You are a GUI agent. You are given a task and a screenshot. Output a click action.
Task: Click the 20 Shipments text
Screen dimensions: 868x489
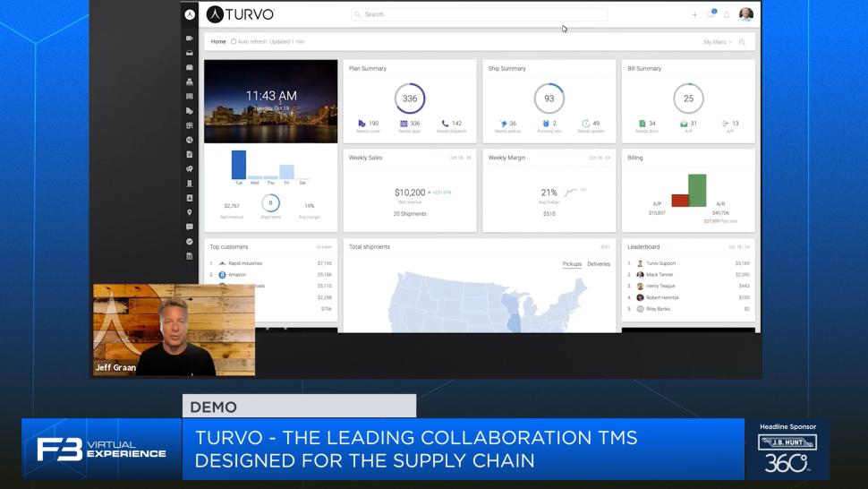click(x=410, y=214)
